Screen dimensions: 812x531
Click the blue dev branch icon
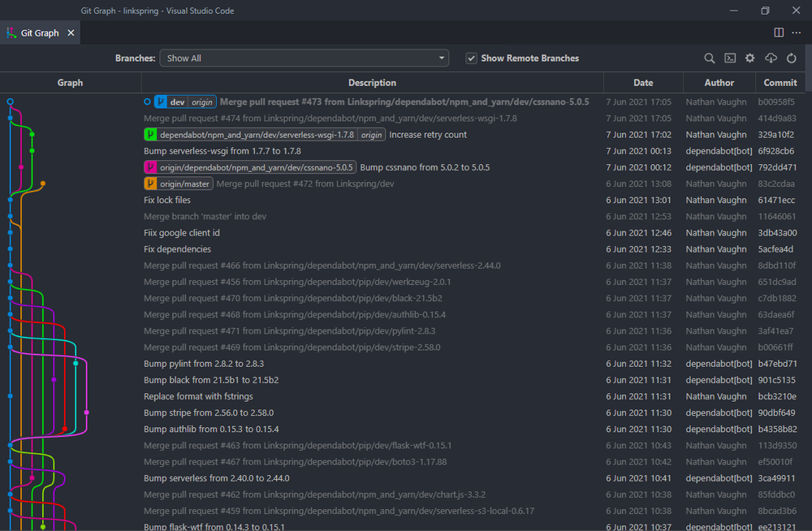tap(161, 102)
